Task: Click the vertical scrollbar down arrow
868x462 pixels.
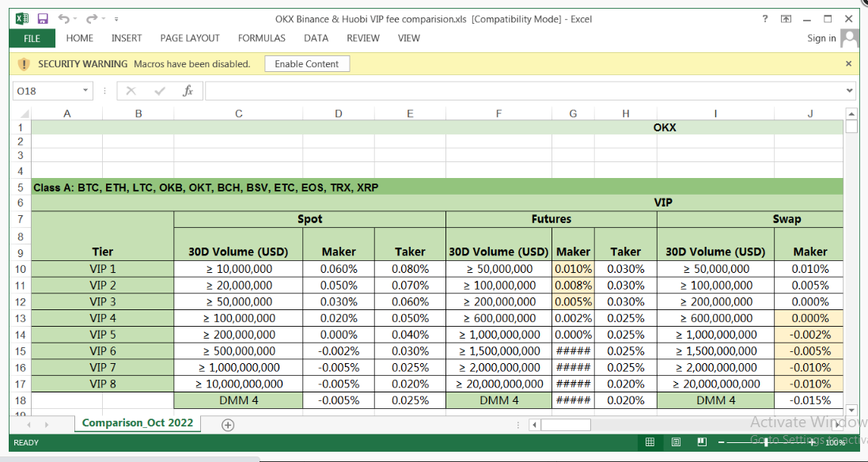Action: coord(851,410)
